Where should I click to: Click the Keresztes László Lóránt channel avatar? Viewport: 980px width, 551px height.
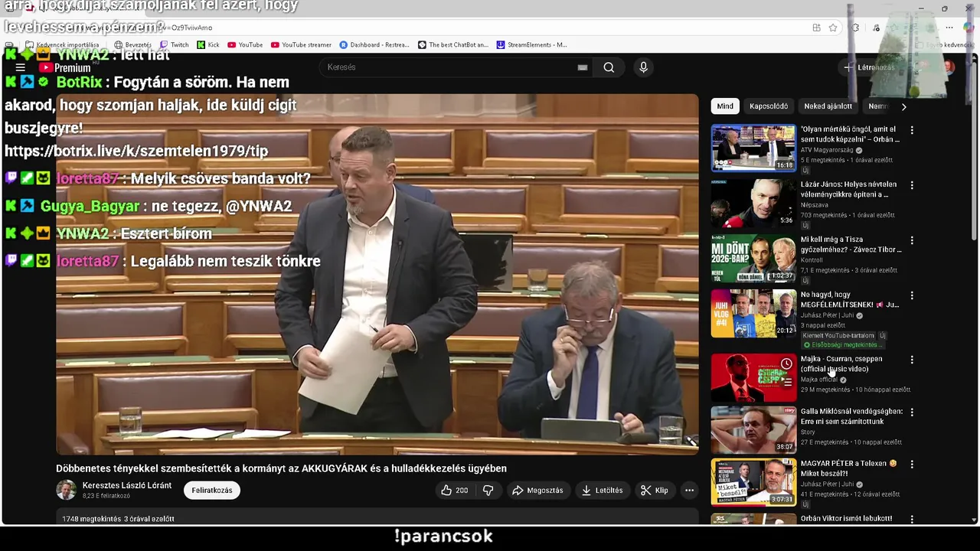pyautogui.click(x=67, y=490)
